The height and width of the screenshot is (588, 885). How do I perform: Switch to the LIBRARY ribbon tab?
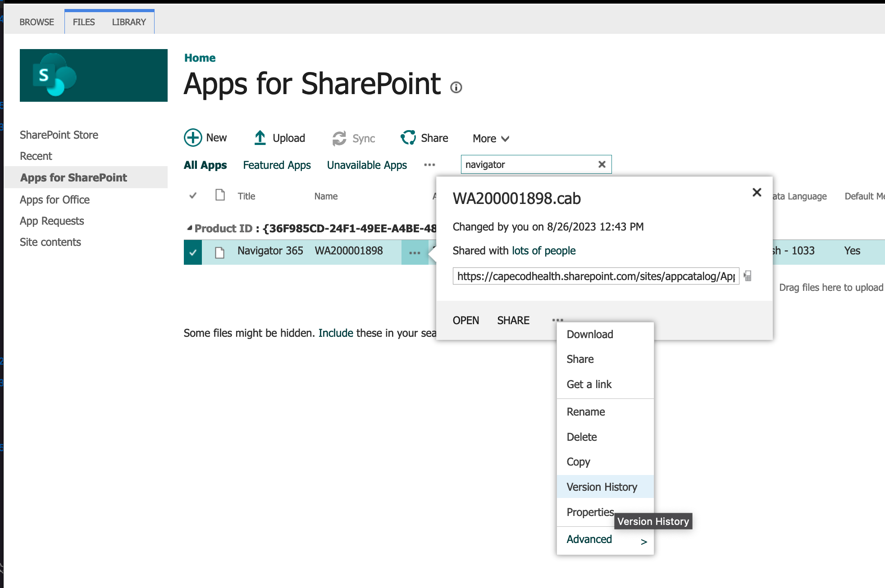pos(129,22)
